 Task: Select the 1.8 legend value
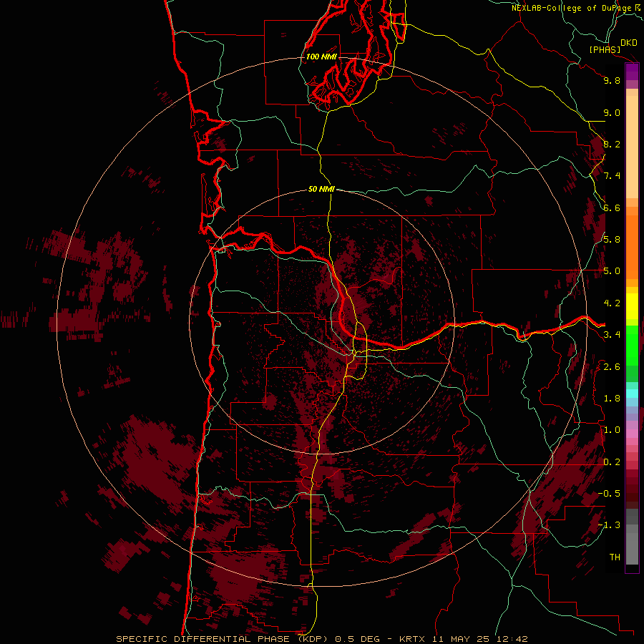click(x=612, y=399)
